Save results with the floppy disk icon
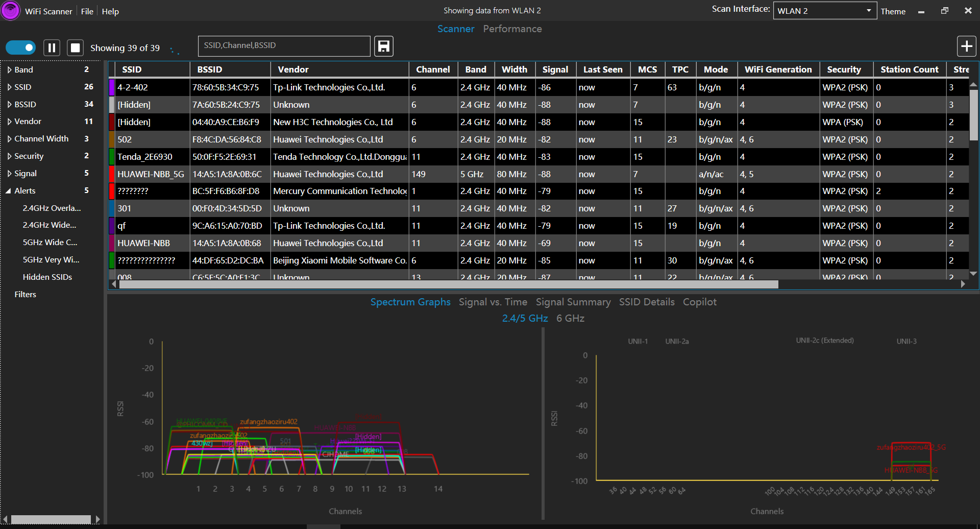This screenshot has width=980, height=529. tap(384, 46)
